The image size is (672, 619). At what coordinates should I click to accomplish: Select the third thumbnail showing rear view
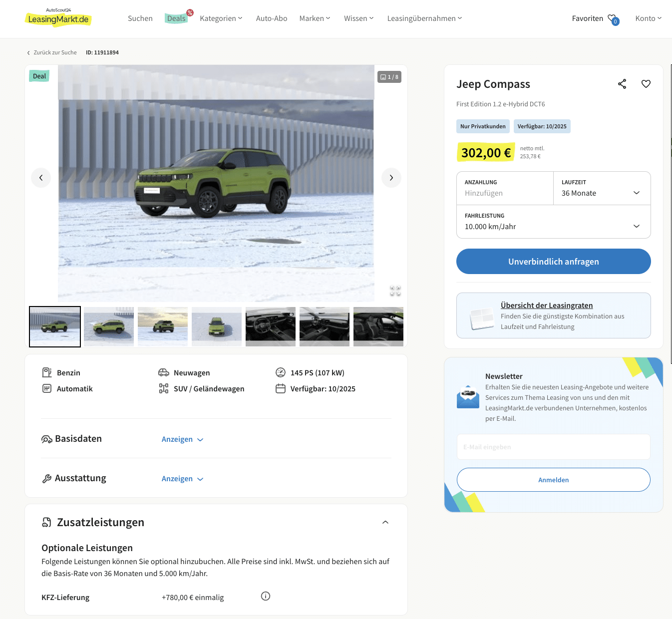[163, 326]
